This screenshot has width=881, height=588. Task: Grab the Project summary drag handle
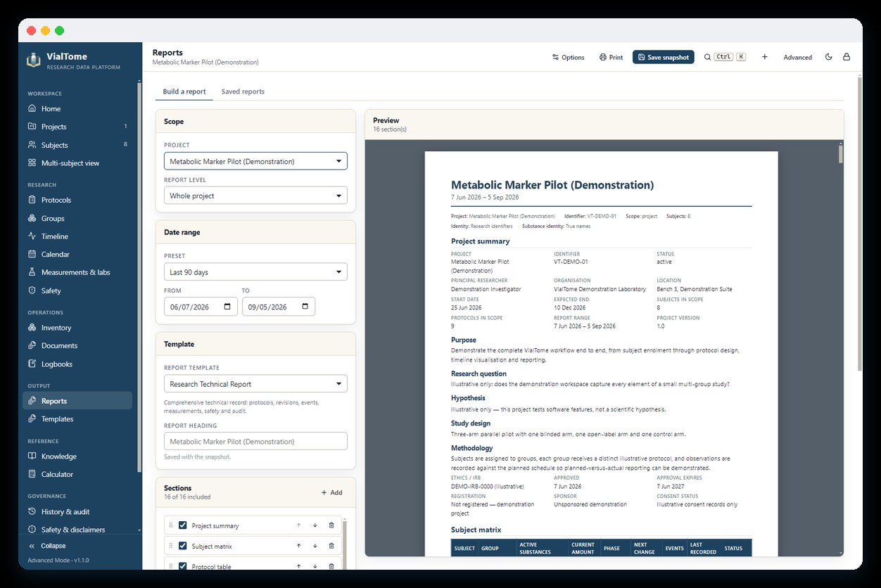click(170, 525)
